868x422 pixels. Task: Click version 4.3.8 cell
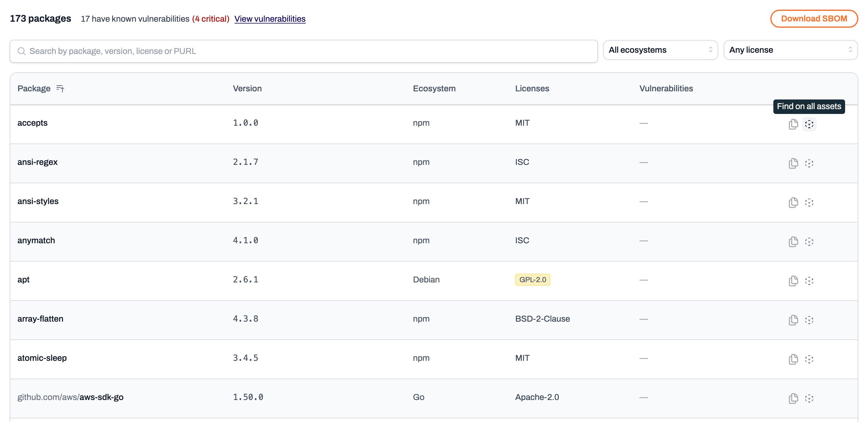(x=245, y=319)
